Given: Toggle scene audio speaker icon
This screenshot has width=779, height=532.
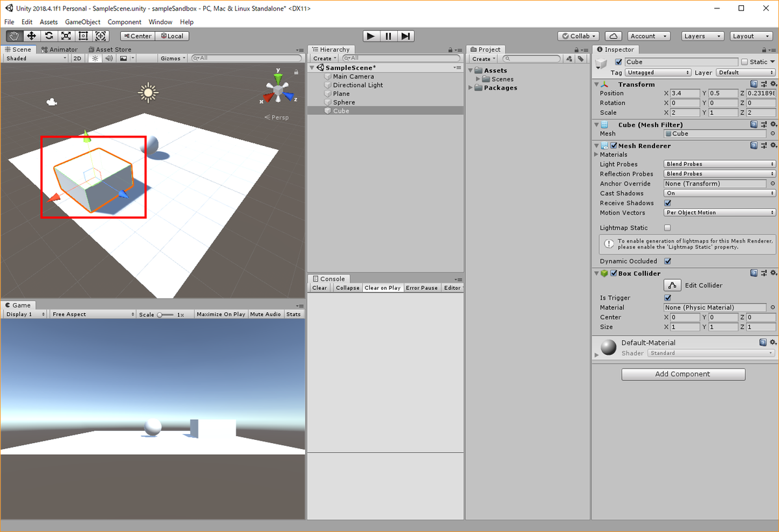Looking at the screenshot, I should click(108, 58).
